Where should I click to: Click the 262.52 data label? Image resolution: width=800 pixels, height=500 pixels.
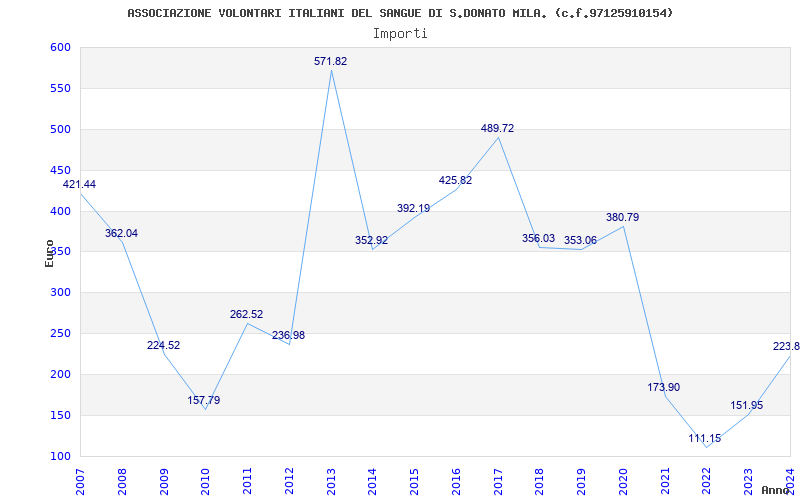click(246, 314)
